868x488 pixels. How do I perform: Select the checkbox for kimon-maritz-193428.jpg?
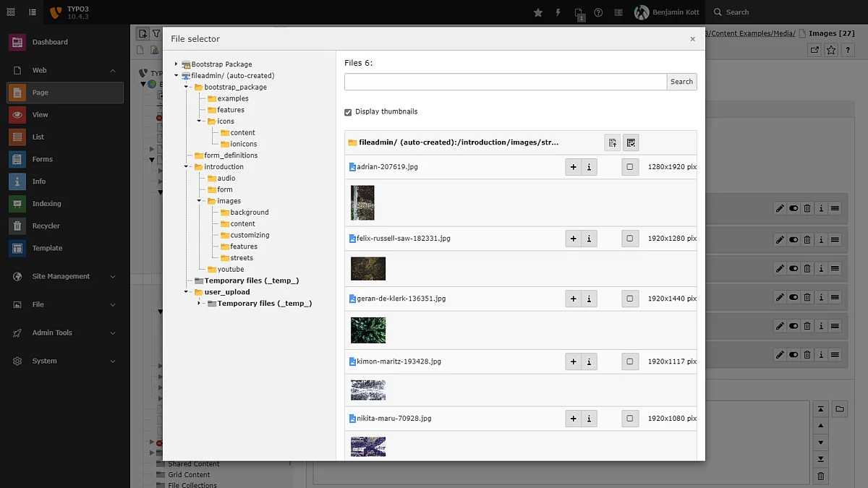click(630, 361)
